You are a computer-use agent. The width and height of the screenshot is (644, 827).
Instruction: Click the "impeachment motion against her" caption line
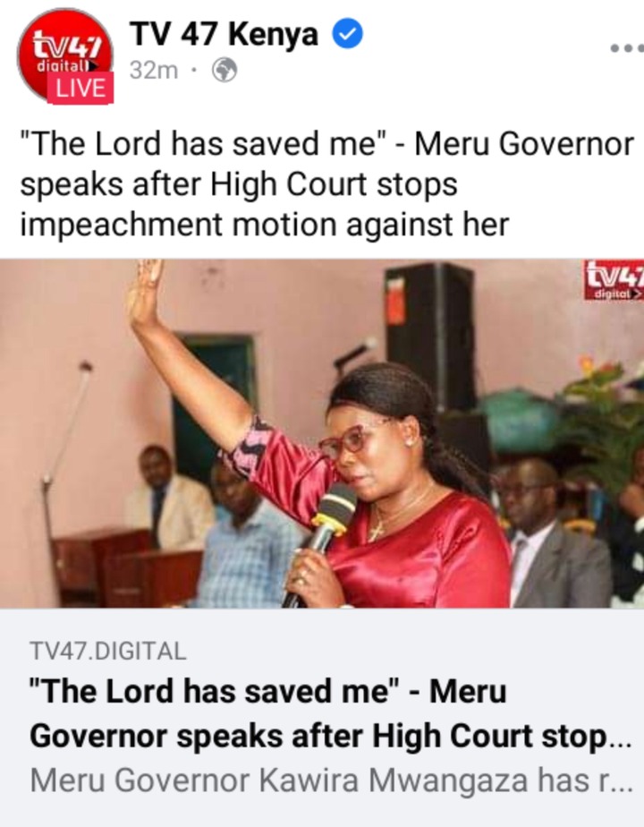265,225
